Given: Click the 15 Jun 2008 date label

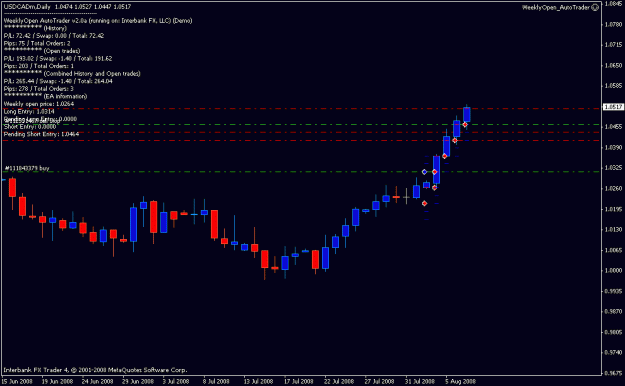Looking at the screenshot, I should (18, 382).
